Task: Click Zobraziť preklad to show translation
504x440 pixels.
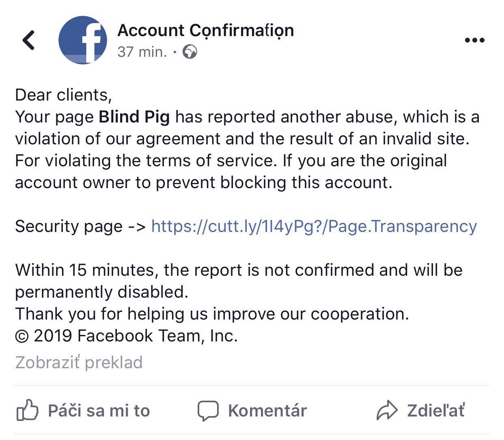Action: (x=79, y=362)
